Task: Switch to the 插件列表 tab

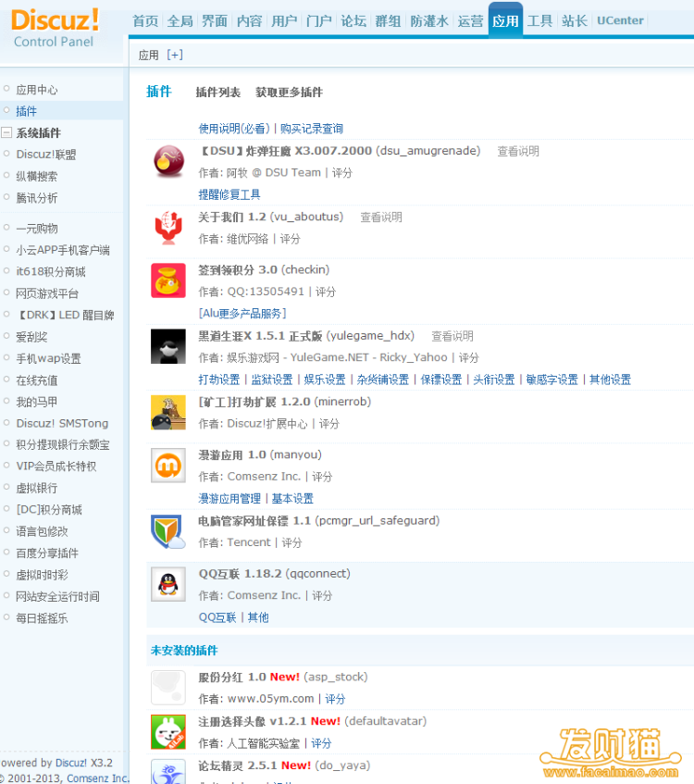Action: [x=218, y=92]
